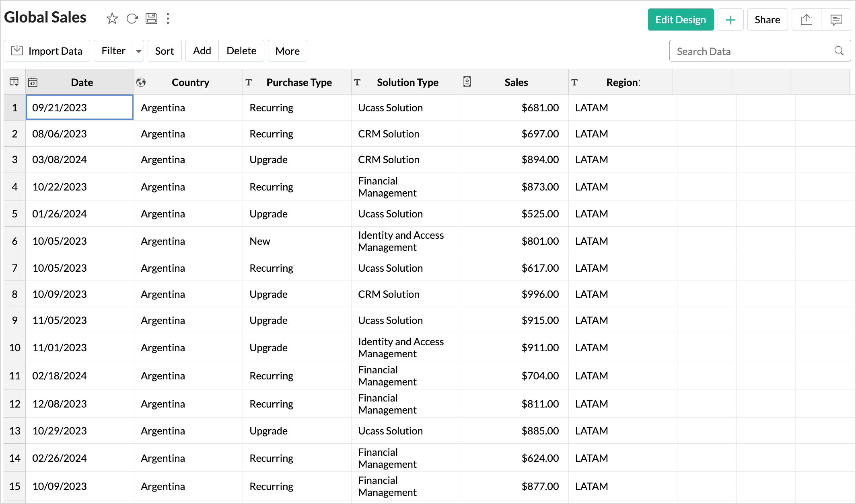Click the globe icon in Country header
This screenshot has height=504, width=856.
point(141,82)
